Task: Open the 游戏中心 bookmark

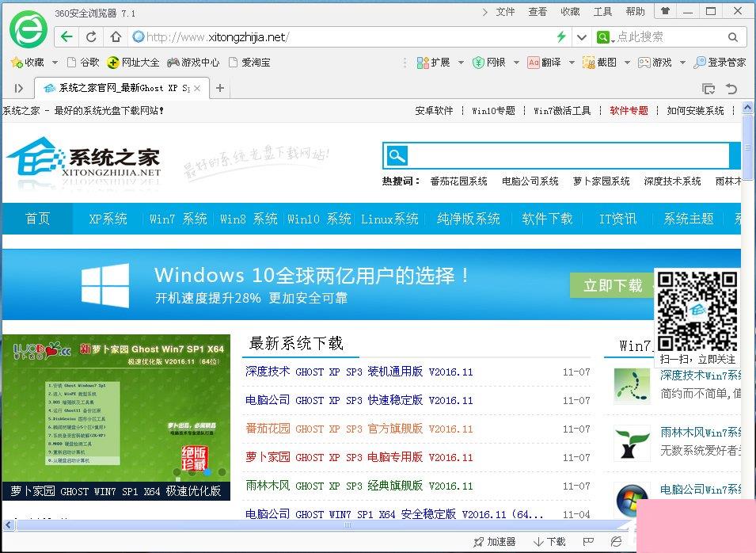Action: (x=193, y=63)
